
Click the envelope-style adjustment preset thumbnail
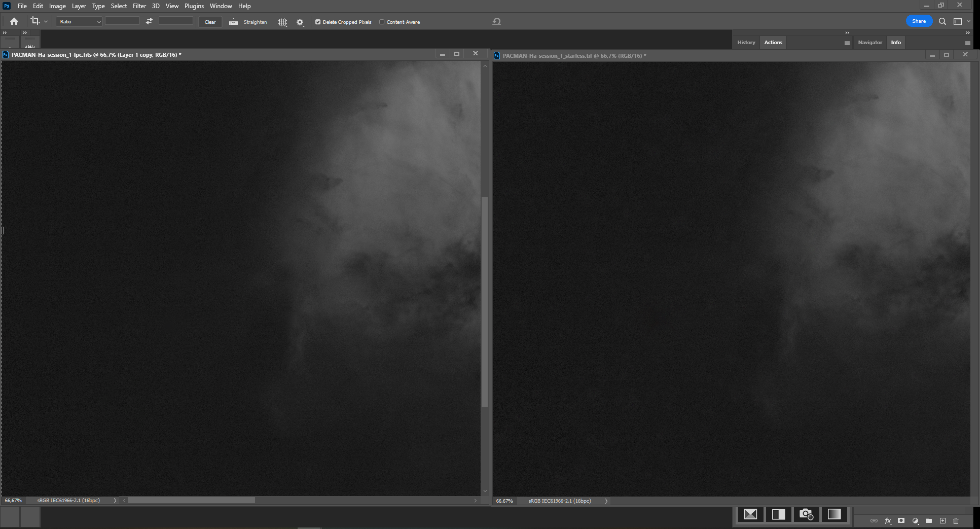(x=750, y=514)
